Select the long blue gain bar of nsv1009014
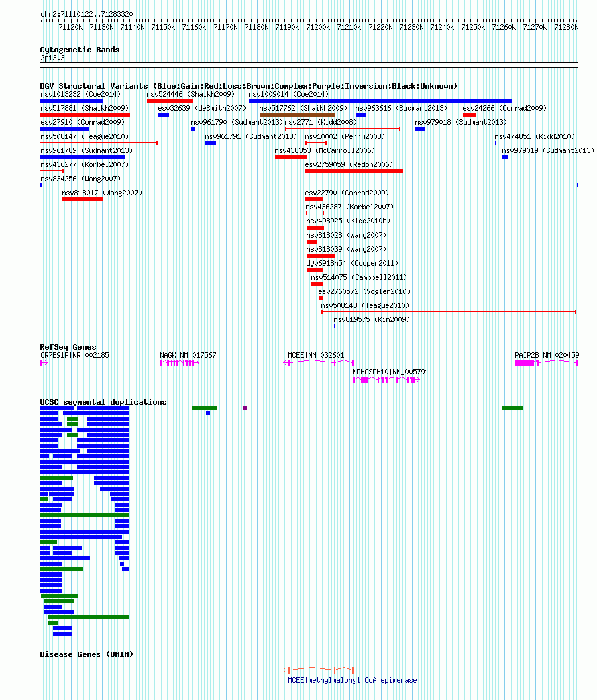Viewport: 597px width, 700px height. point(380,101)
